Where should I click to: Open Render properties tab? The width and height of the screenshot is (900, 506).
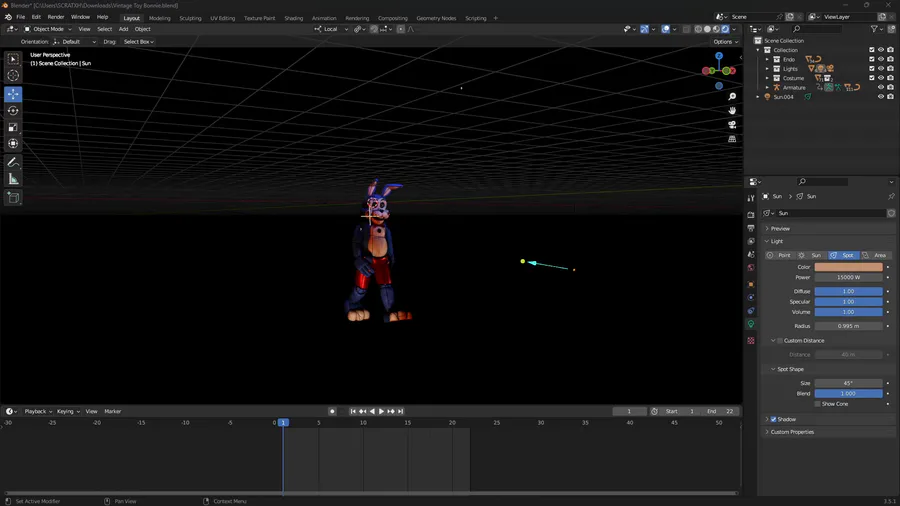[751, 215]
